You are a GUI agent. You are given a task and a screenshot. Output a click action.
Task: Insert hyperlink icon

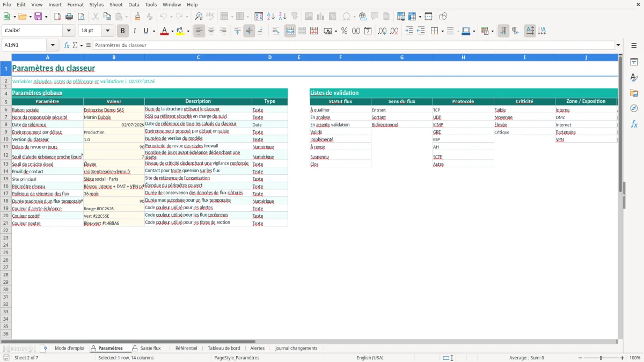pos(363,17)
